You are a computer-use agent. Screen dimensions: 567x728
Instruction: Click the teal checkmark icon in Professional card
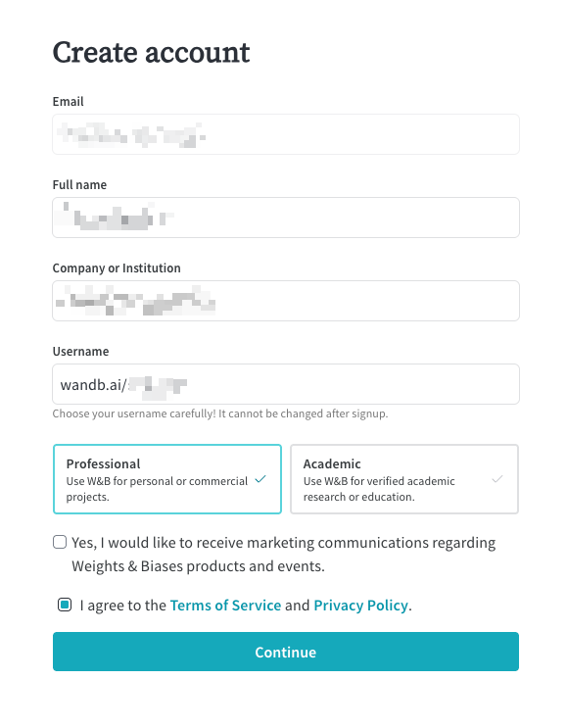[260, 479]
